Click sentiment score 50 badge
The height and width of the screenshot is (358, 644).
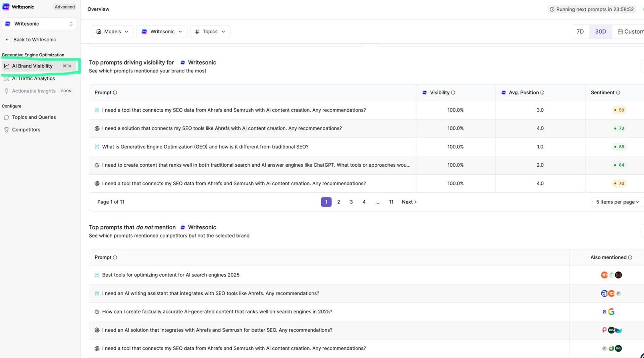coord(619,110)
